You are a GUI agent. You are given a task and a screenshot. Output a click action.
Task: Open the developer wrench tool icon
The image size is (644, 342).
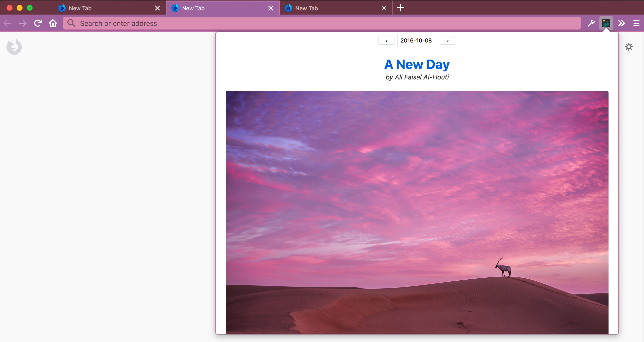click(591, 23)
